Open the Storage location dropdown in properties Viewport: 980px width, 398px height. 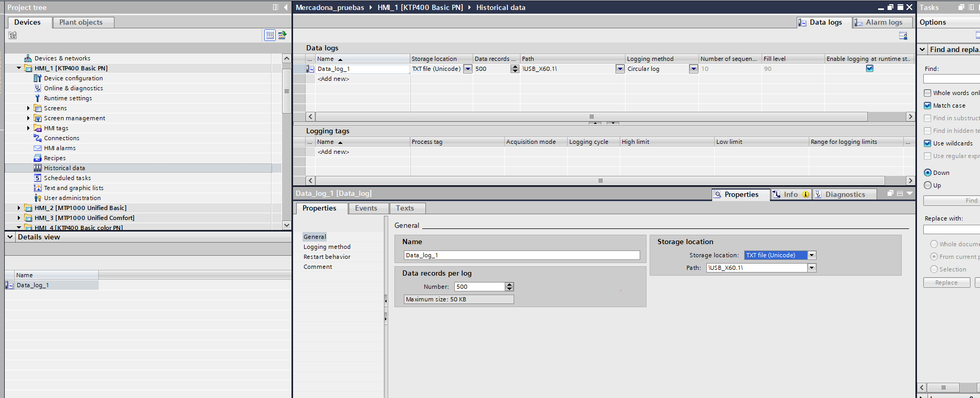(x=811, y=255)
